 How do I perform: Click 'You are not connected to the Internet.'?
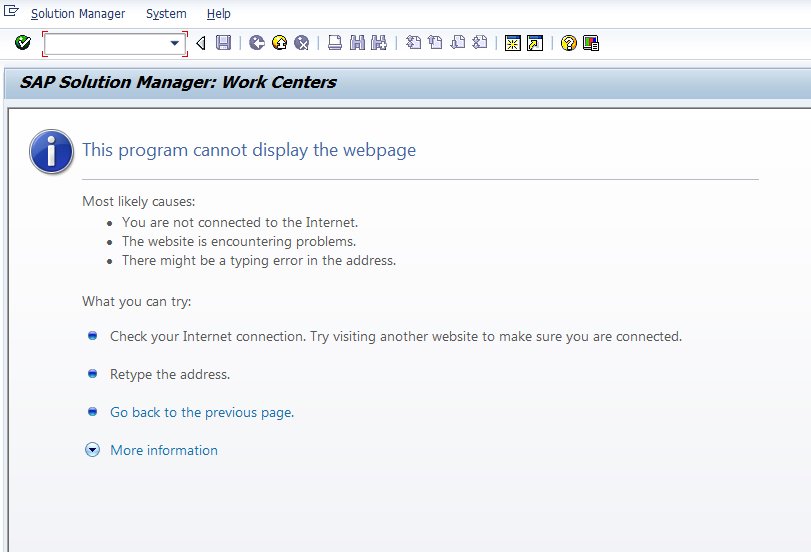(x=240, y=222)
